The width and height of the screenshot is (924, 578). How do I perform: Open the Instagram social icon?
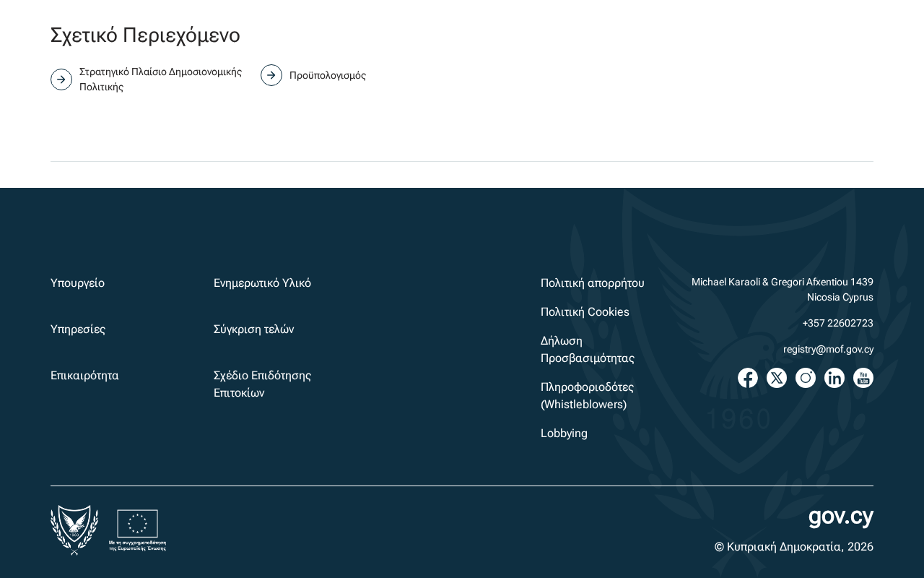click(806, 378)
